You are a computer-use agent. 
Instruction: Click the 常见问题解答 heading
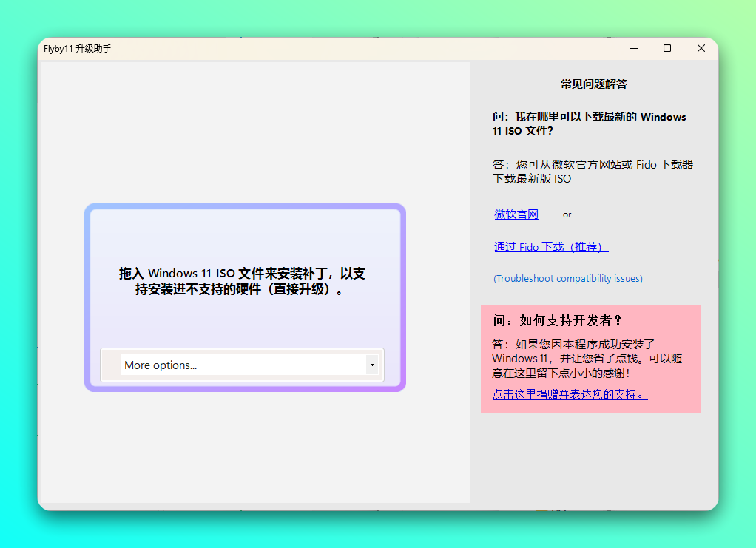tap(593, 84)
